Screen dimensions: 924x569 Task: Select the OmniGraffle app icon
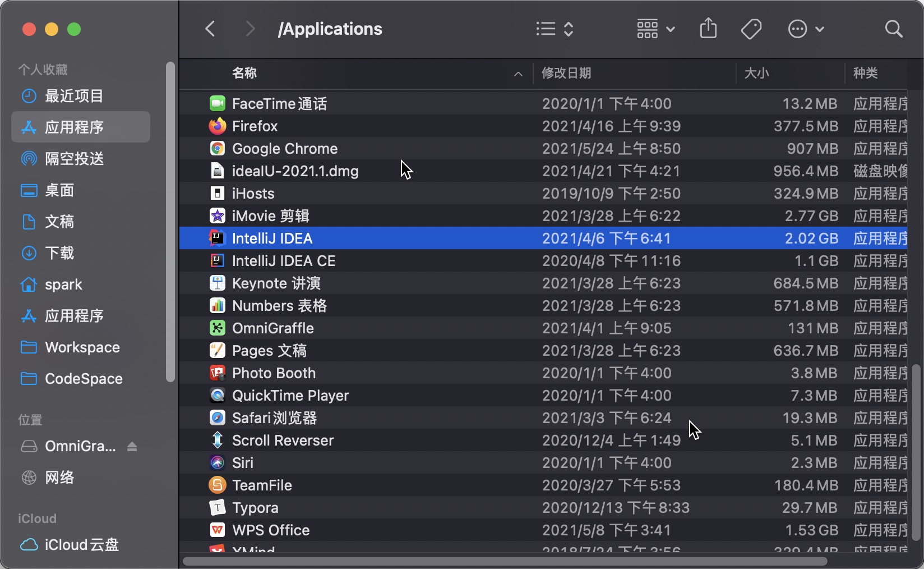pos(218,328)
